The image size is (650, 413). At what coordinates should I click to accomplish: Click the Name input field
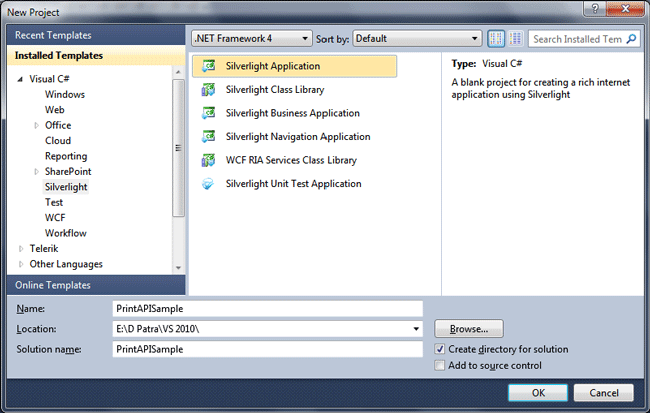pyautogui.click(x=267, y=309)
